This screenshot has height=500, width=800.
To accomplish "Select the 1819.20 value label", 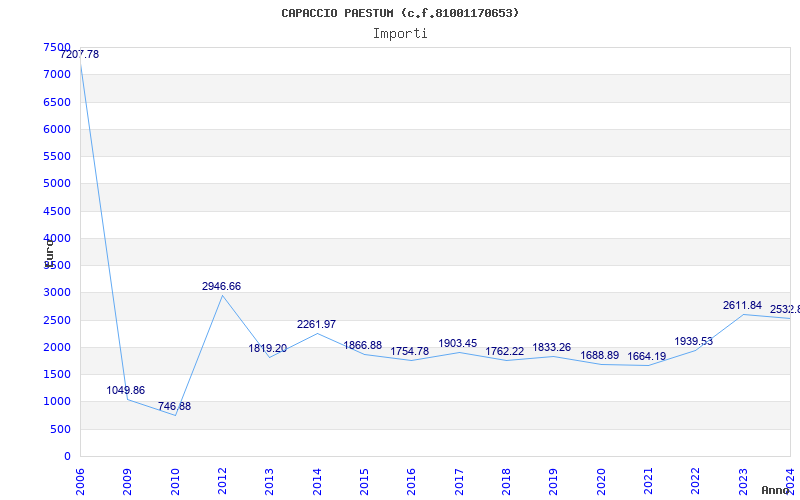I will (268, 348).
